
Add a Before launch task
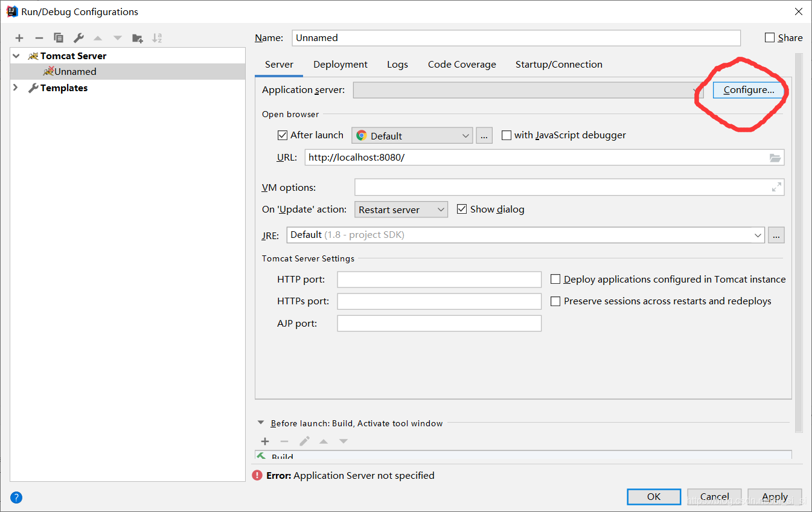pos(265,441)
